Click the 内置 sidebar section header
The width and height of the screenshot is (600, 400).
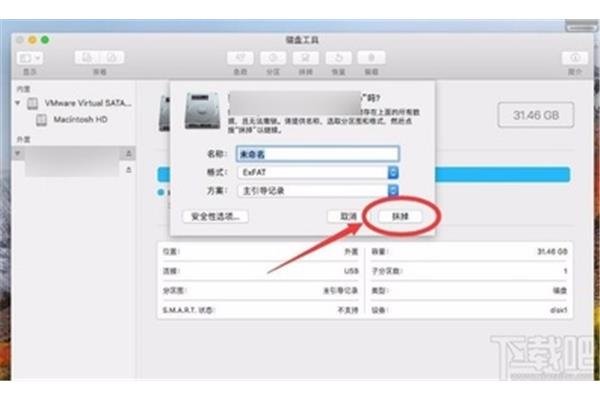click(x=23, y=89)
